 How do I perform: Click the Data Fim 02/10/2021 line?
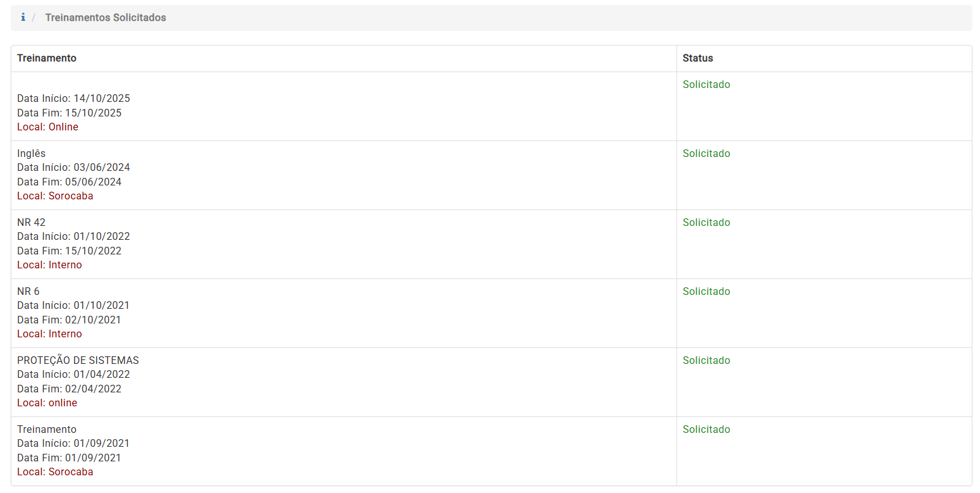coord(70,320)
